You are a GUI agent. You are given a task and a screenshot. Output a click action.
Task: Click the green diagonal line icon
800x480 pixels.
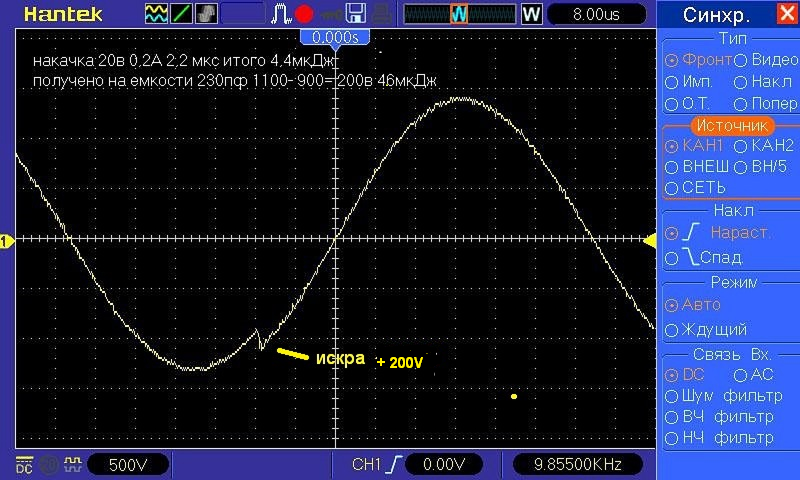(x=181, y=14)
